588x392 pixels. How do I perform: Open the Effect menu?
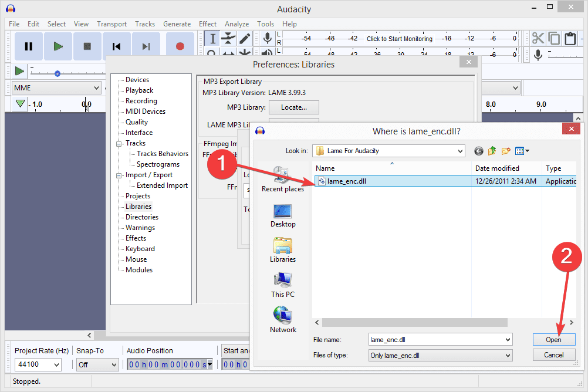tap(207, 23)
